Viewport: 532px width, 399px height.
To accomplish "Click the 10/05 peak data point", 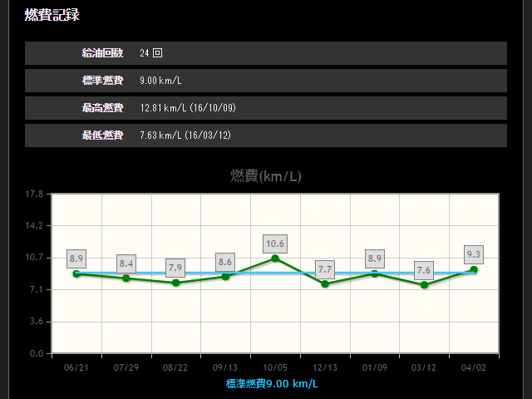I will point(275,259).
